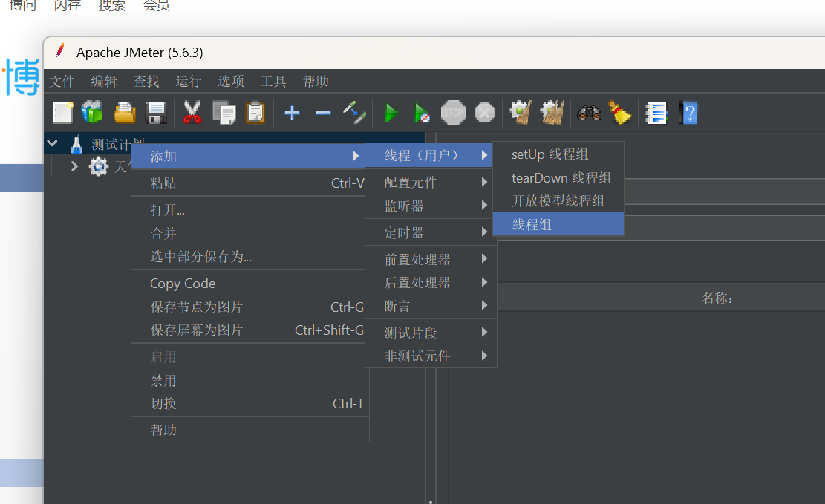Choose setUp 线程组

(558, 154)
